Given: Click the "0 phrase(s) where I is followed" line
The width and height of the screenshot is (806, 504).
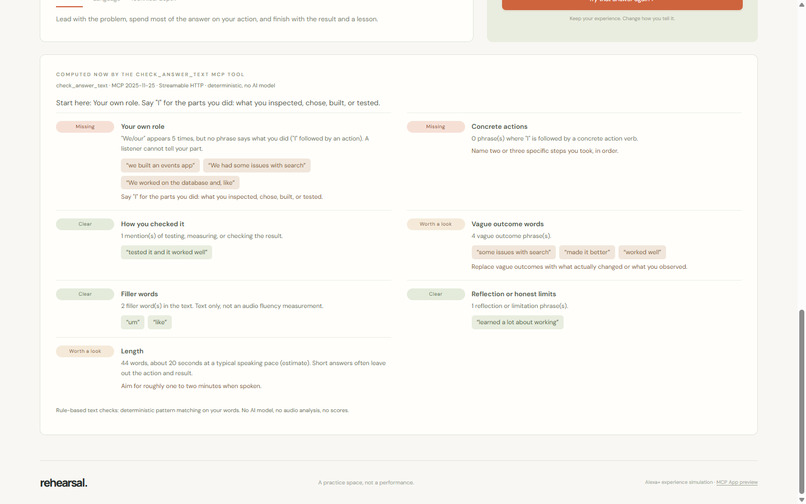Looking at the screenshot, I should [555, 139].
